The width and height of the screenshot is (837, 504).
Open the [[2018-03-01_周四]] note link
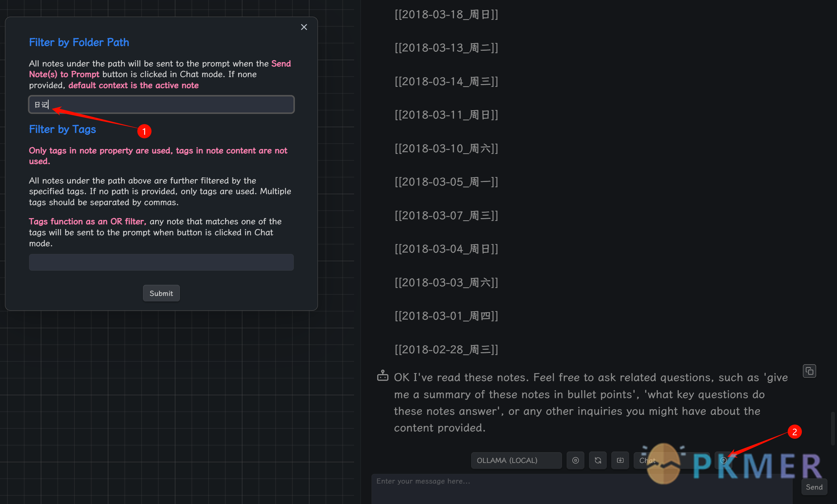click(x=446, y=316)
